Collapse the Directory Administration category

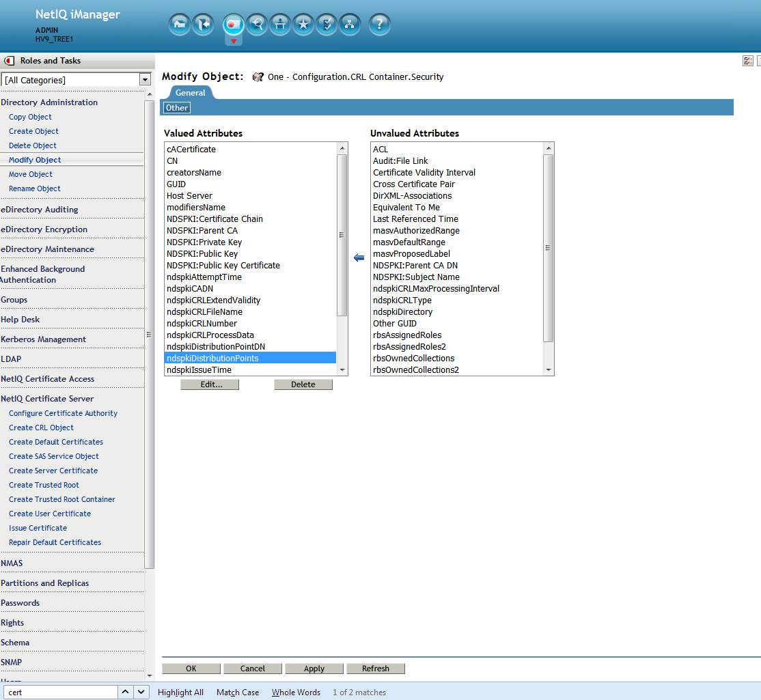[x=49, y=102]
